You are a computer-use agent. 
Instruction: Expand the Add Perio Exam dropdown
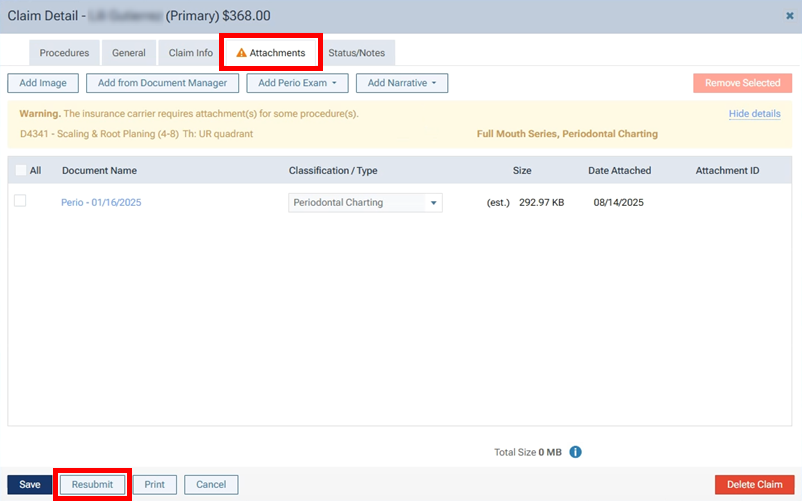tap(297, 83)
